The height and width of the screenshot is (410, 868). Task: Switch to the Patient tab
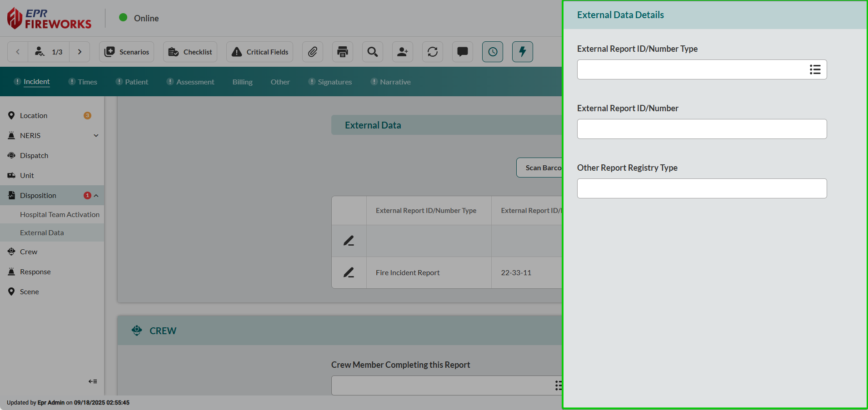point(136,82)
